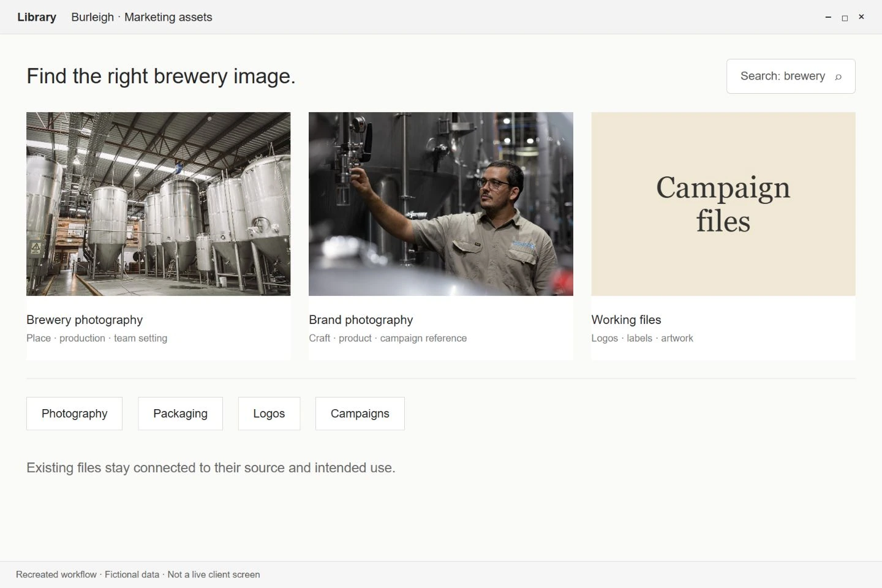The image size is (882, 588).
Task: Click the 'Place · production · team setting' caption
Action: (97, 338)
